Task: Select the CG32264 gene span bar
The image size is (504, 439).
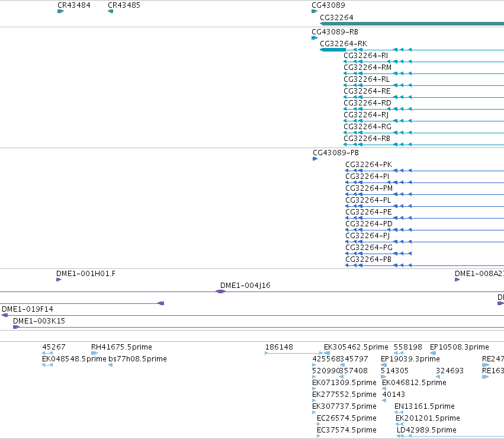Action: tap(412, 24)
